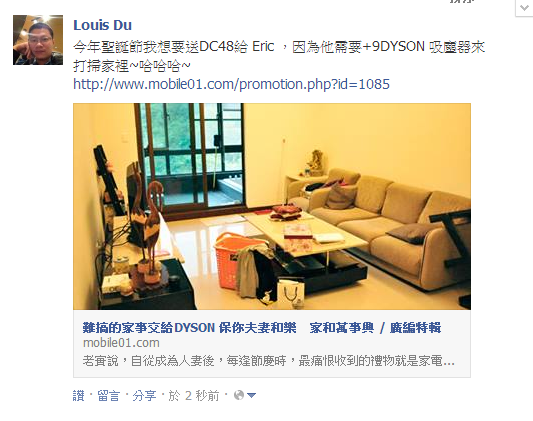This screenshot has height=421, width=533.
Task: Click the article description starting 老實說
Action: (269, 361)
